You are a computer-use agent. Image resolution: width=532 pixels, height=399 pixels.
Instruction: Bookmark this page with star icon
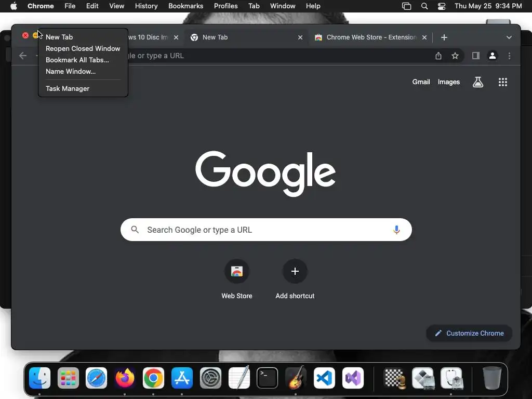(455, 56)
